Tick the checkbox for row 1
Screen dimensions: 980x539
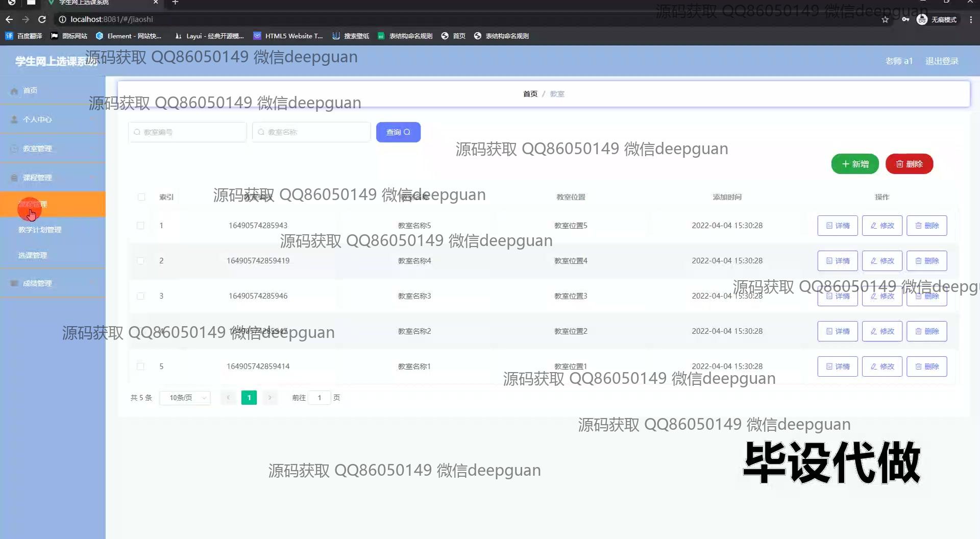[140, 226]
